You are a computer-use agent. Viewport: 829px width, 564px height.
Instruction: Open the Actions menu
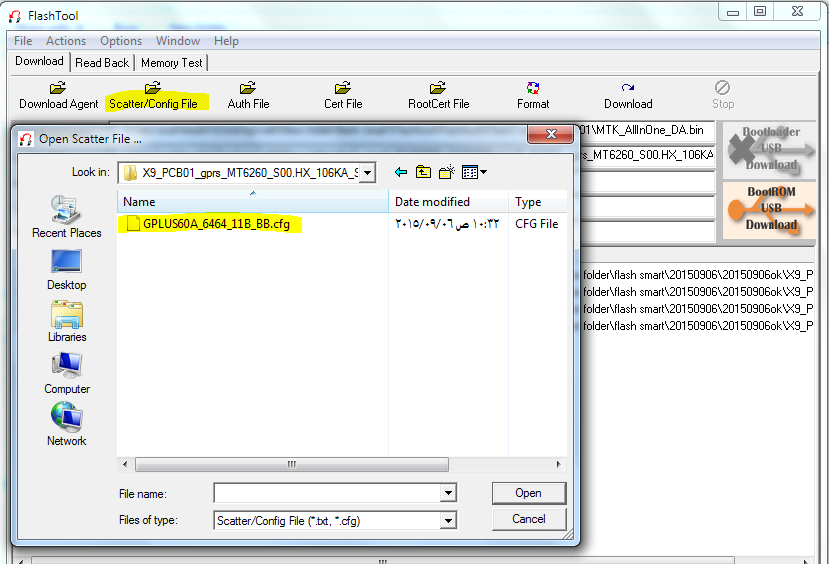(x=66, y=41)
